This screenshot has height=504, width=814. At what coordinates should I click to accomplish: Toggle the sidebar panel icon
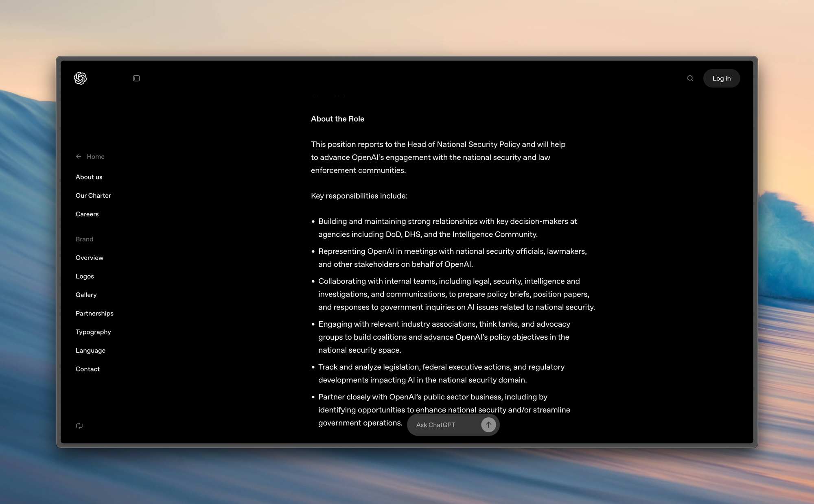(x=136, y=78)
